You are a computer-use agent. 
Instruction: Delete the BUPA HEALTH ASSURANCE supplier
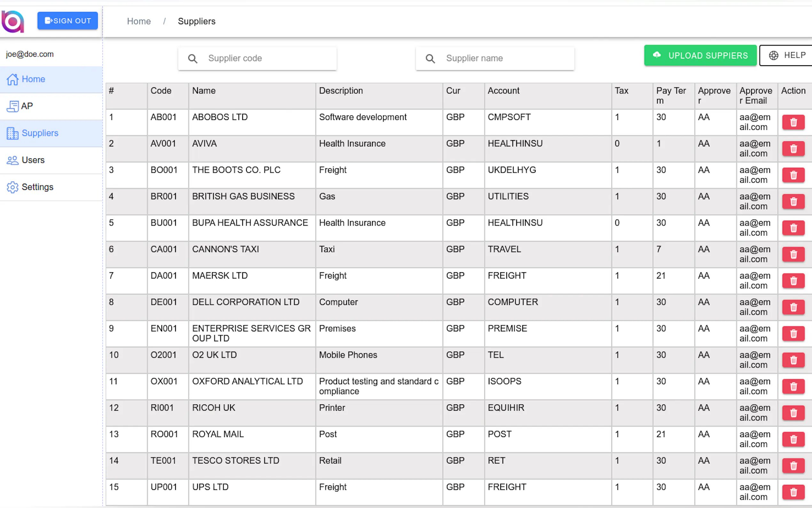tap(793, 228)
